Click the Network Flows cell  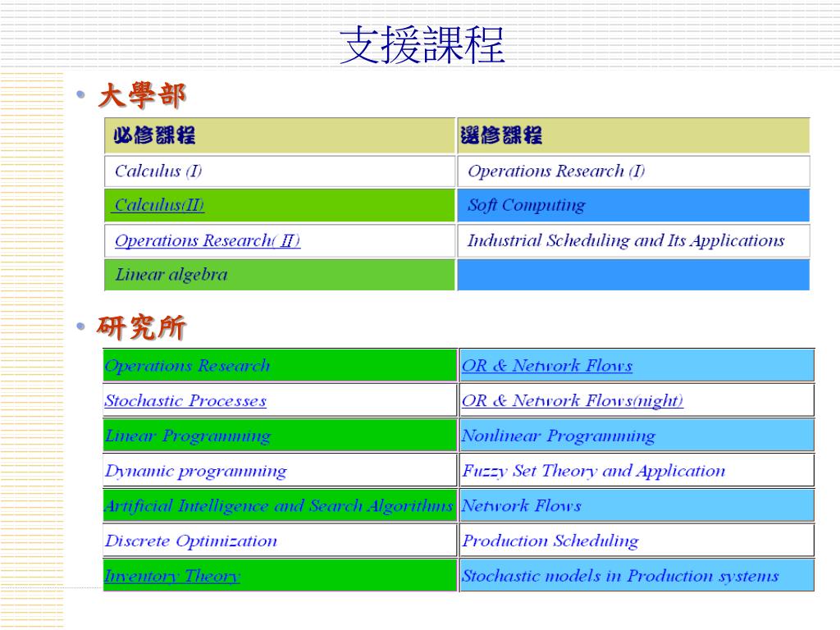click(x=637, y=505)
